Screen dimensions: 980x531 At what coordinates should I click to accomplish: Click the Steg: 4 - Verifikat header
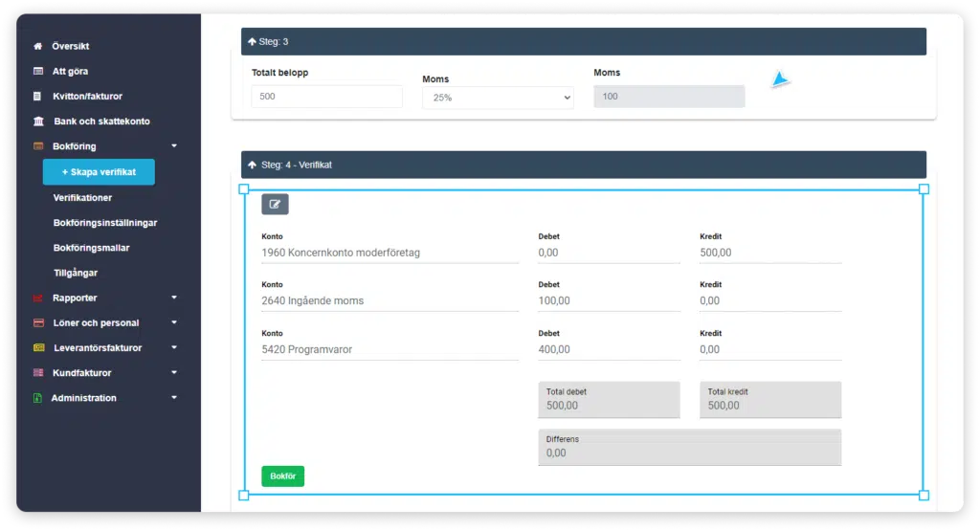584,165
